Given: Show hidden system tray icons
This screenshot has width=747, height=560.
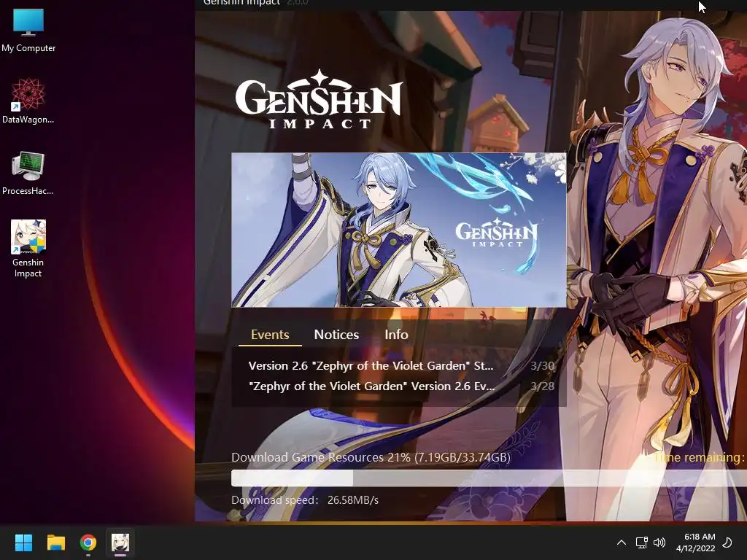Looking at the screenshot, I should 622,542.
